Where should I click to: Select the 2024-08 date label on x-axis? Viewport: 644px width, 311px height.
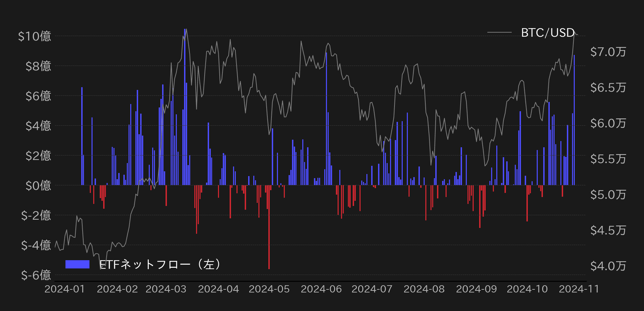[x=424, y=289]
